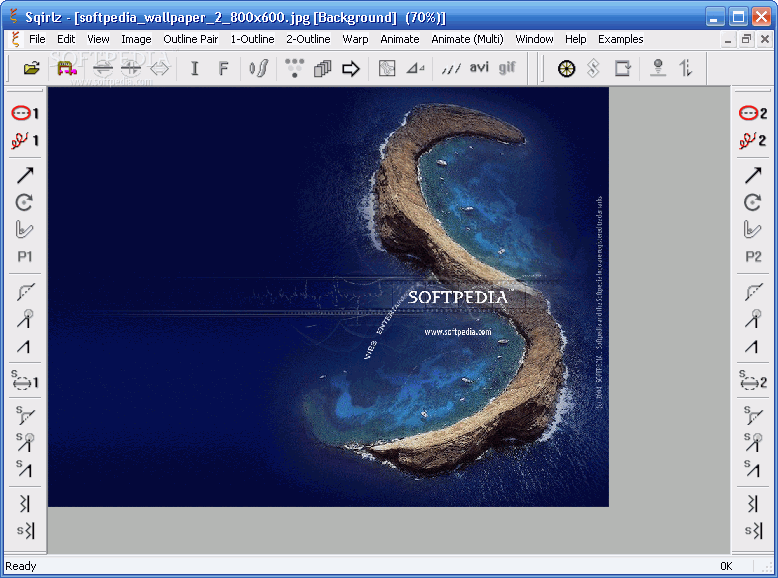778x578 pixels.
Task: Click the five dots toolbar icon
Action: tap(294, 68)
